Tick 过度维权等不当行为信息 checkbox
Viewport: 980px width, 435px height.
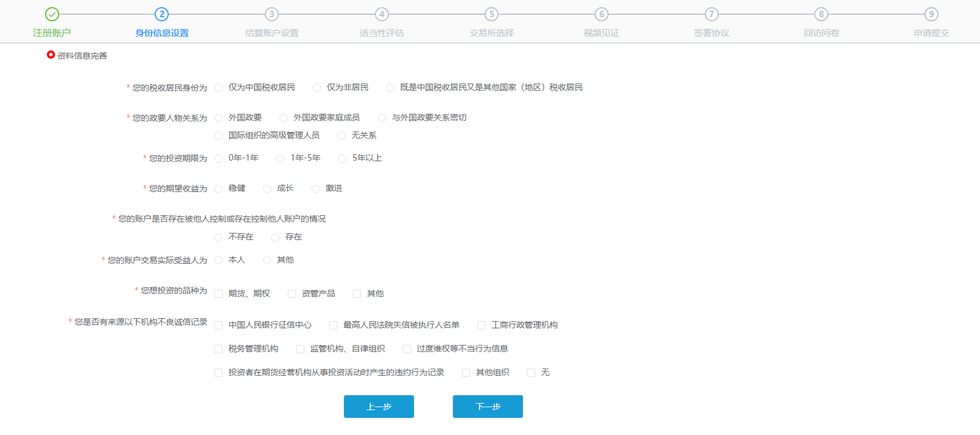click(407, 349)
